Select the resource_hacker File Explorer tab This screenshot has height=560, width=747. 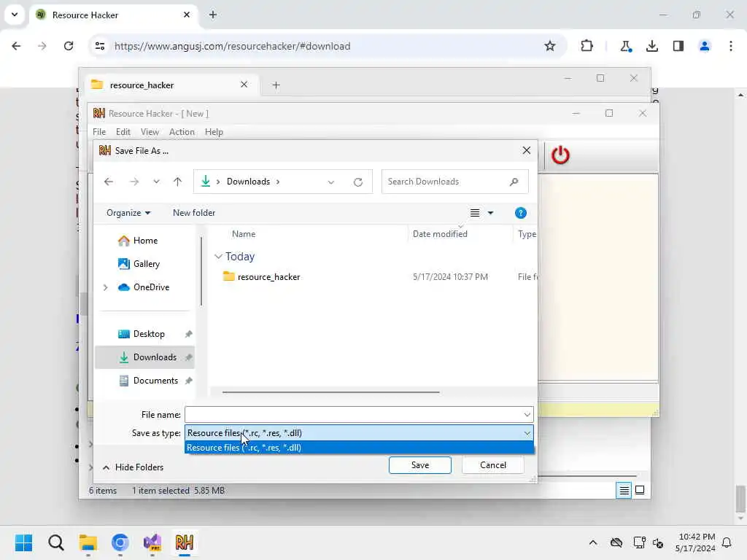point(171,85)
